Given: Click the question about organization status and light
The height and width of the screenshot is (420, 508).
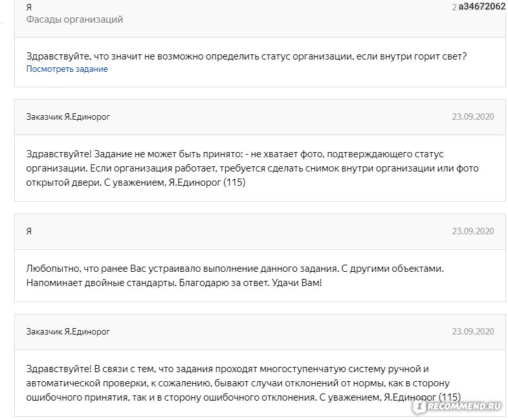Looking at the screenshot, I should pos(247,56).
